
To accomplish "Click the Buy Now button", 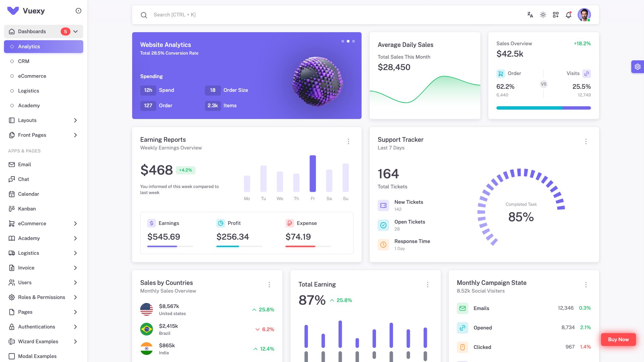I will pyautogui.click(x=618, y=339).
